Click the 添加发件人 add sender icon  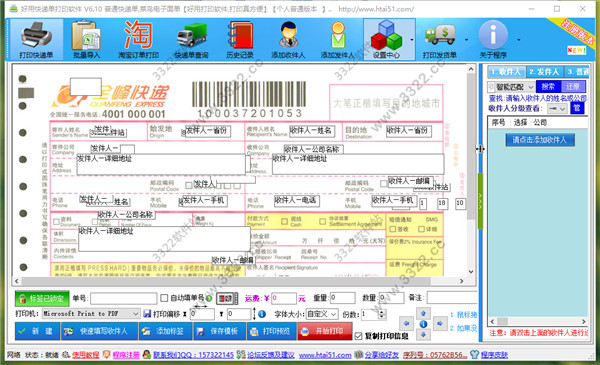click(x=338, y=39)
